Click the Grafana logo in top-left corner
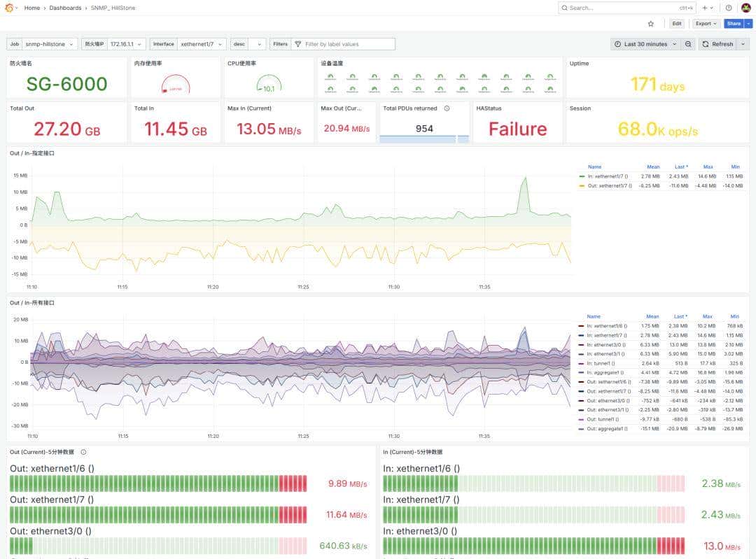The image size is (756, 559). pos(9,8)
